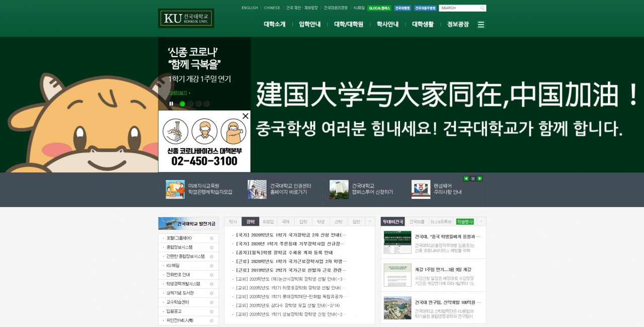Screen dimensions: 644x327
Task: Switch to the 일반 notice tab
Action: (x=356, y=222)
